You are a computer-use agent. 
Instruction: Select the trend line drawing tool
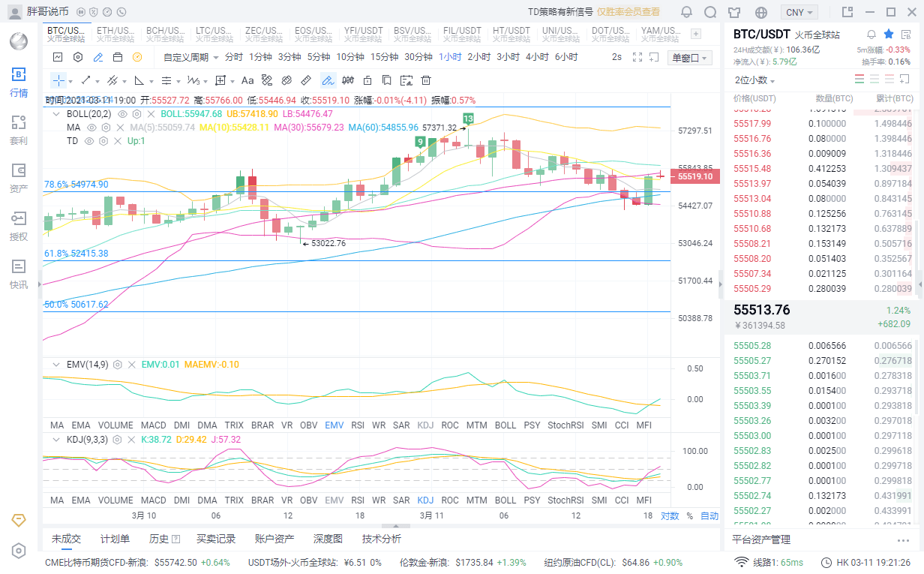click(x=85, y=80)
